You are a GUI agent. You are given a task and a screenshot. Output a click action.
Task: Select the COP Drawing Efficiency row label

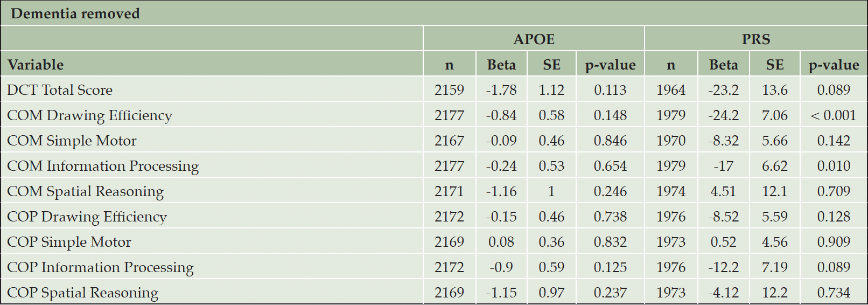click(87, 217)
